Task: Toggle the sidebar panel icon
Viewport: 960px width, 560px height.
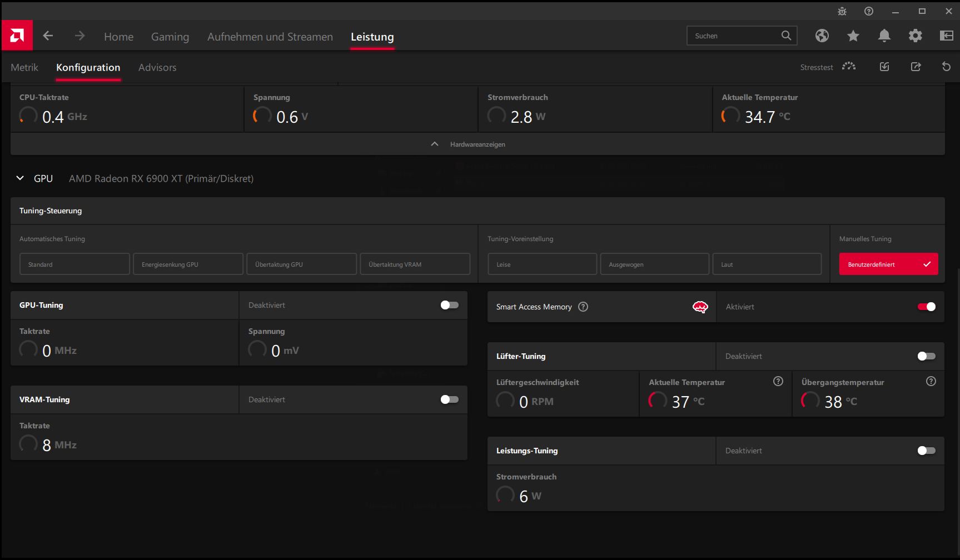Action: [947, 36]
